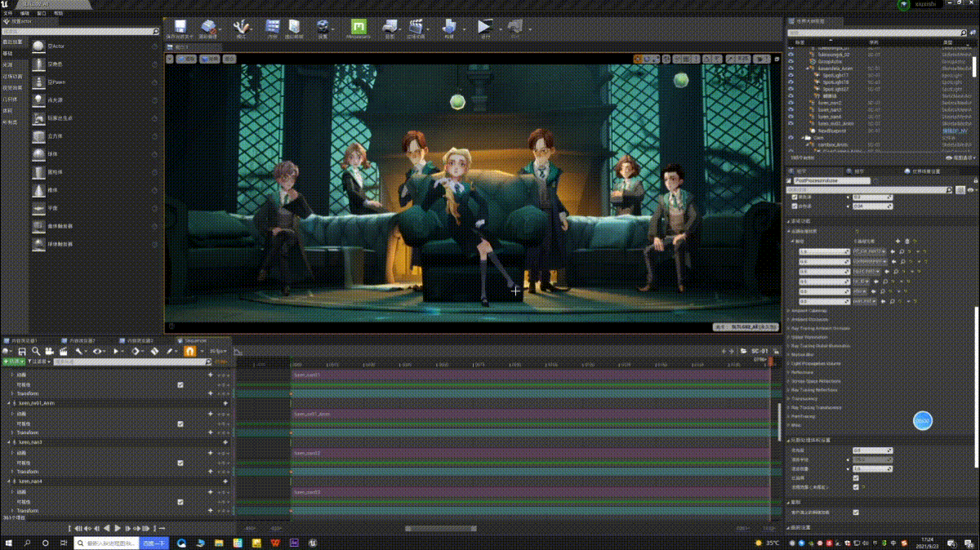Image resolution: width=980 pixels, height=550 pixels.
Task: Open the File menu
Action: 7,13
